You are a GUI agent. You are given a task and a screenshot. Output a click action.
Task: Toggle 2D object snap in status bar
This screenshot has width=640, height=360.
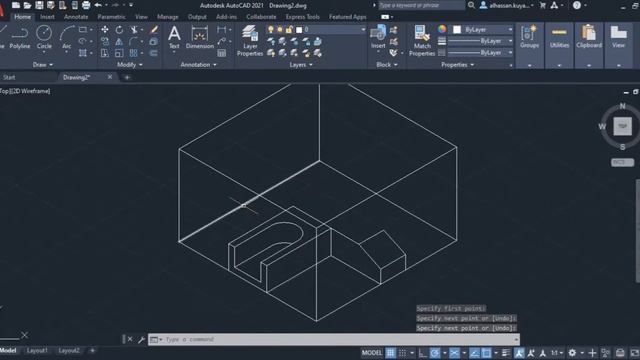point(486,353)
